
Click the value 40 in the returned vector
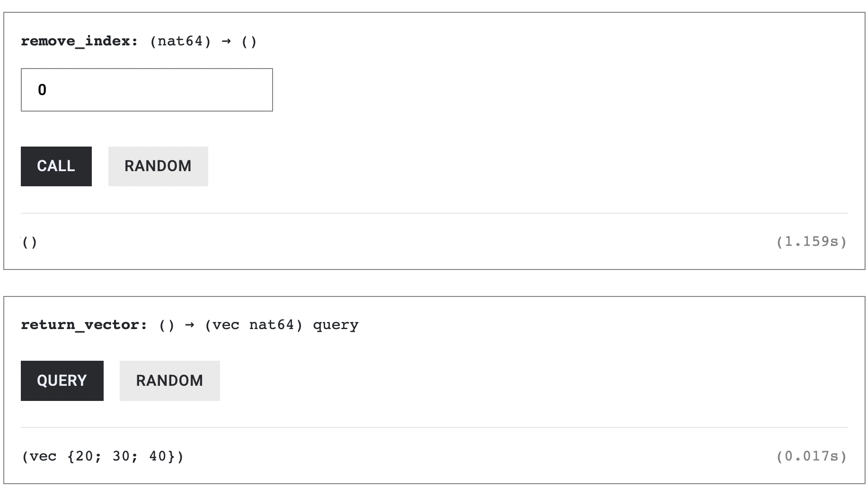click(158, 456)
